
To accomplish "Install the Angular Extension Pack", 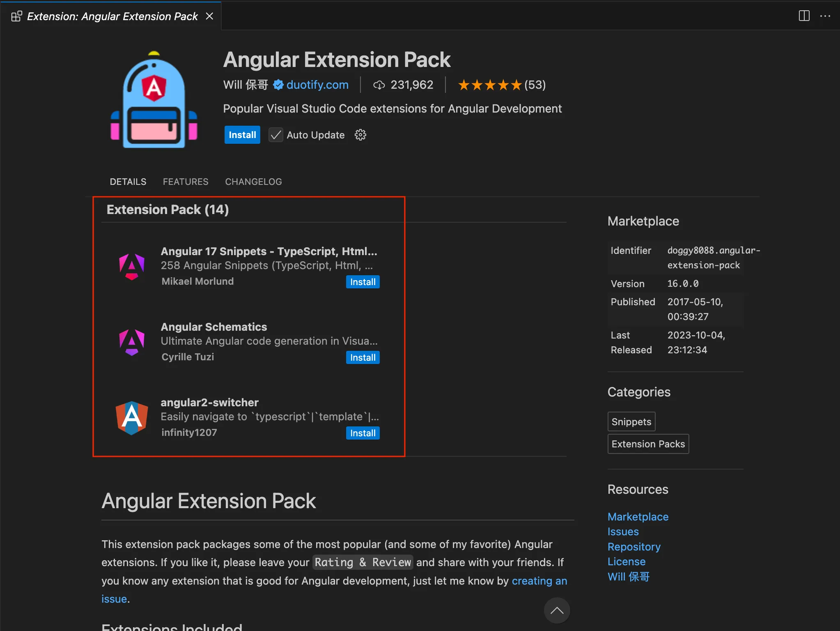I will pyautogui.click(x=242, y=135).
